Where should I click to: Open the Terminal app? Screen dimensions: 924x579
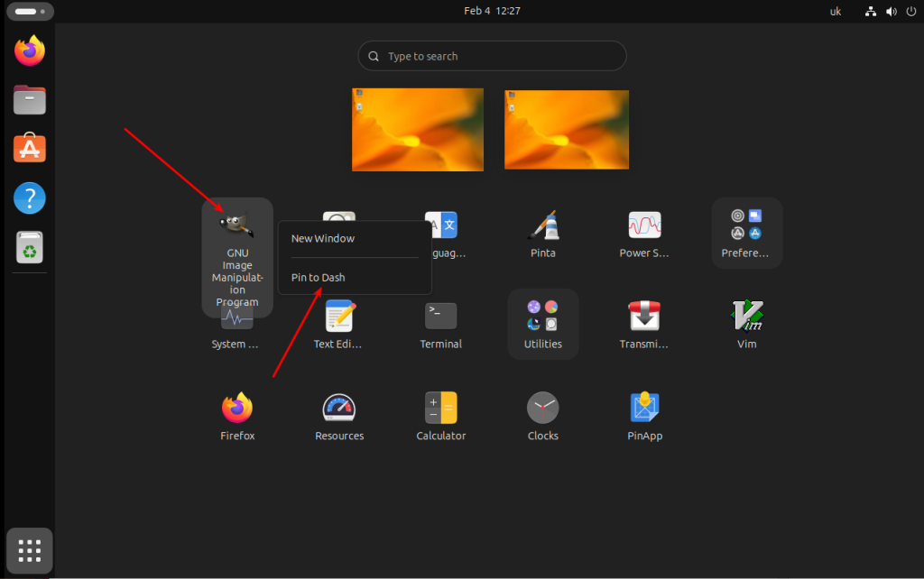click(x=440, y=317)
